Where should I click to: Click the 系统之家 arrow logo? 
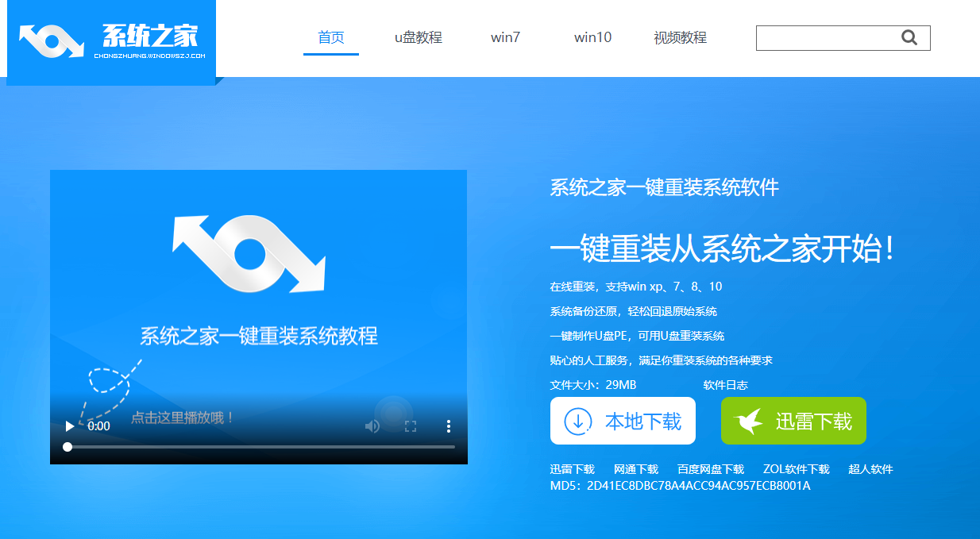coord(50,41)
